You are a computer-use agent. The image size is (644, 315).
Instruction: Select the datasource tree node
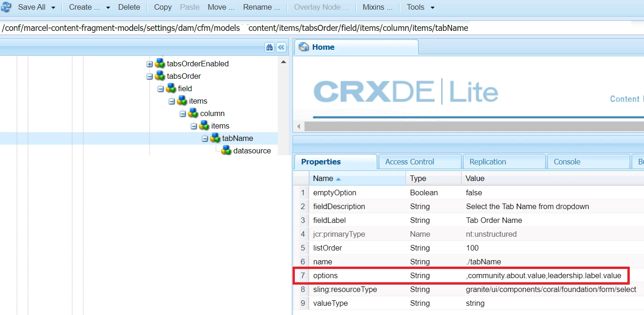[x=252, y=151]
